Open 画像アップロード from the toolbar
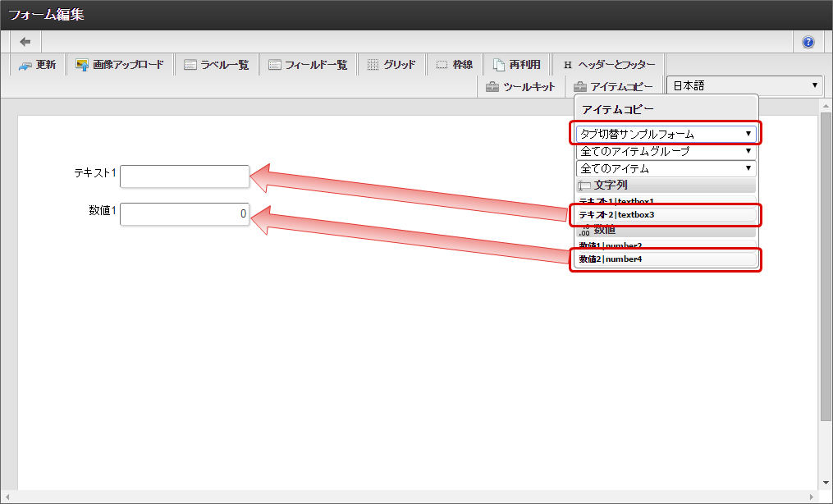Image resolution: width=833 pixels, height=504 pixels. (120, 65)
